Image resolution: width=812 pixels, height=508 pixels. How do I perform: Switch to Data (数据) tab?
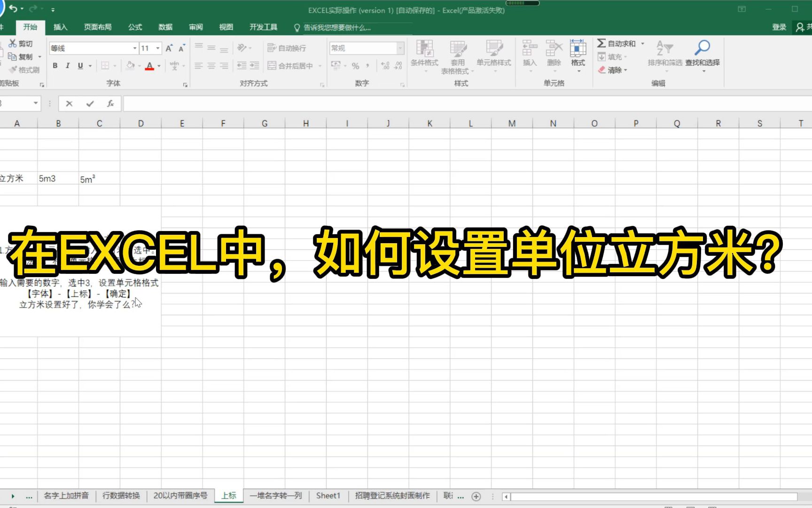165,27
